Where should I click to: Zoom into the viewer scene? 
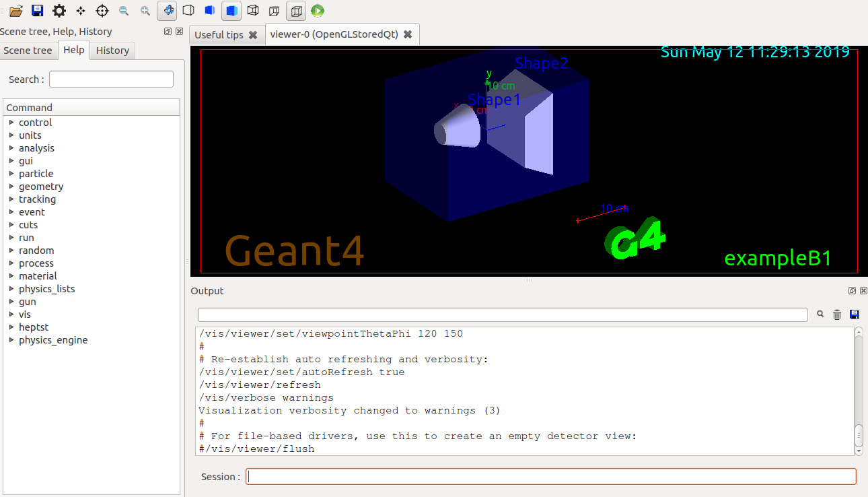pos(145,11)
